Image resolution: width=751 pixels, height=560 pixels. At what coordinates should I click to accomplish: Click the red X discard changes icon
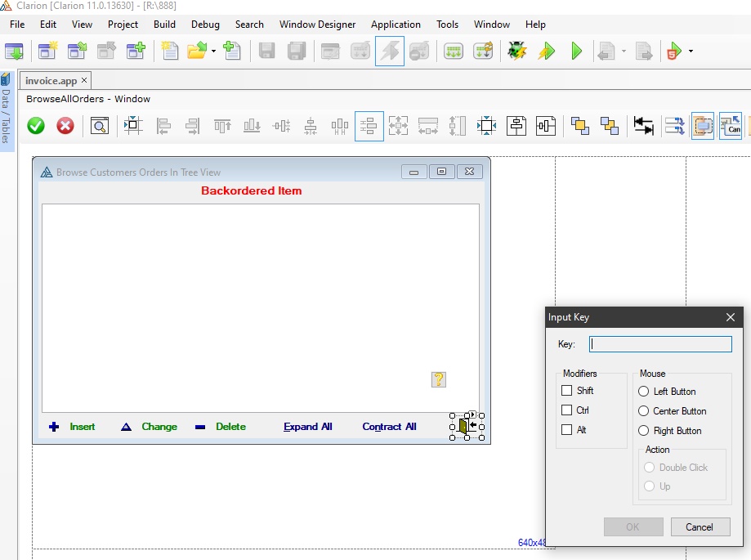tap(65, 126)
